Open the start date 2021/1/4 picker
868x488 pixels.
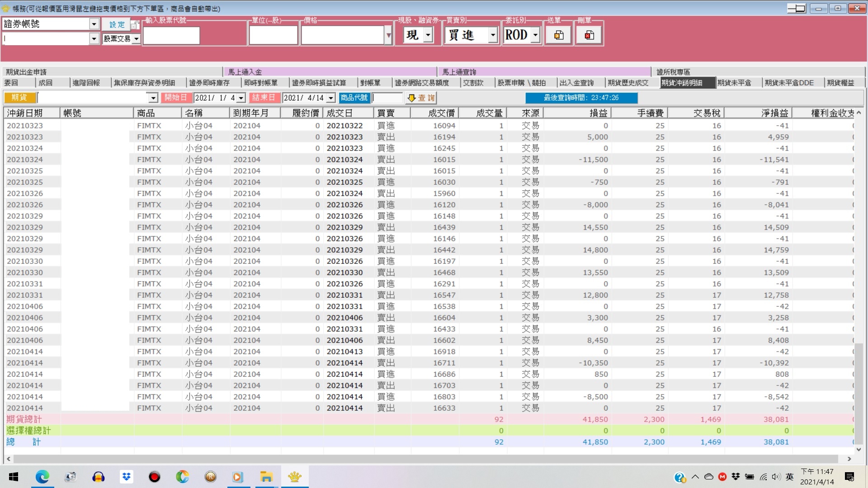241,98
